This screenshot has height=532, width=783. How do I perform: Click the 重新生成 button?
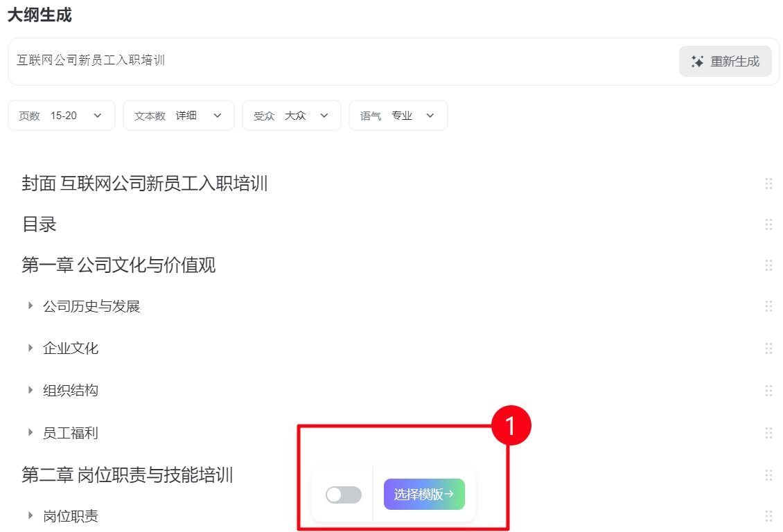click(x=725, y=62)
